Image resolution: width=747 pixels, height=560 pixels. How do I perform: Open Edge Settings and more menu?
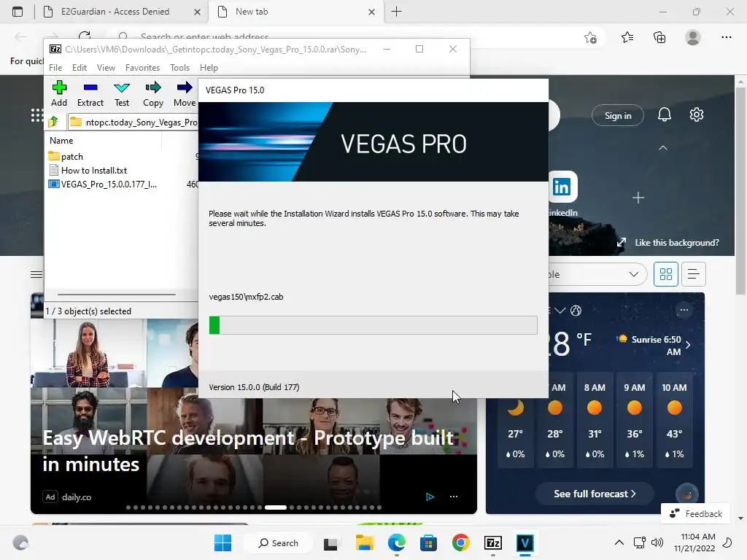[726, 37]
